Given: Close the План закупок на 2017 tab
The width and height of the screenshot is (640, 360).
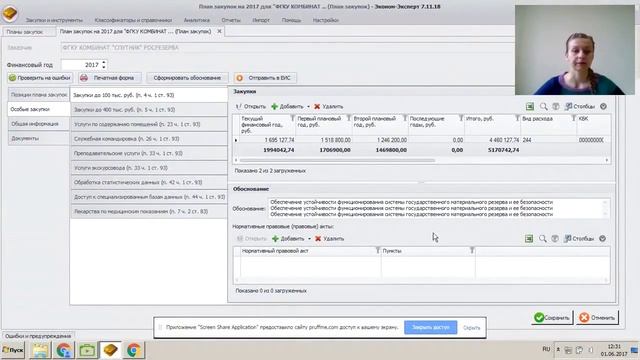Looking at the screenshot, I should (219, 31).
